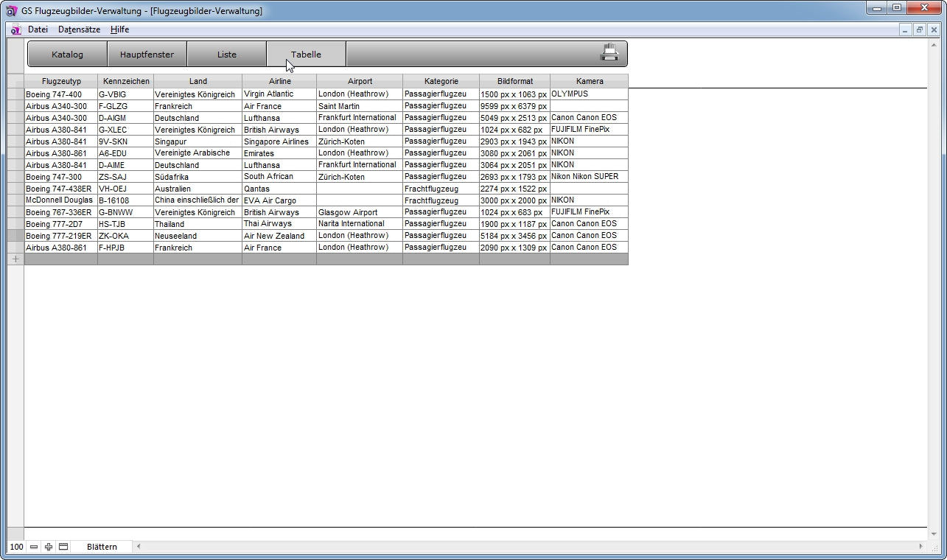Open the Blättern mode popup
Image resolution: width=947 pixels, height=560 pixels.
pyautogui.click(x=102, y=547)
